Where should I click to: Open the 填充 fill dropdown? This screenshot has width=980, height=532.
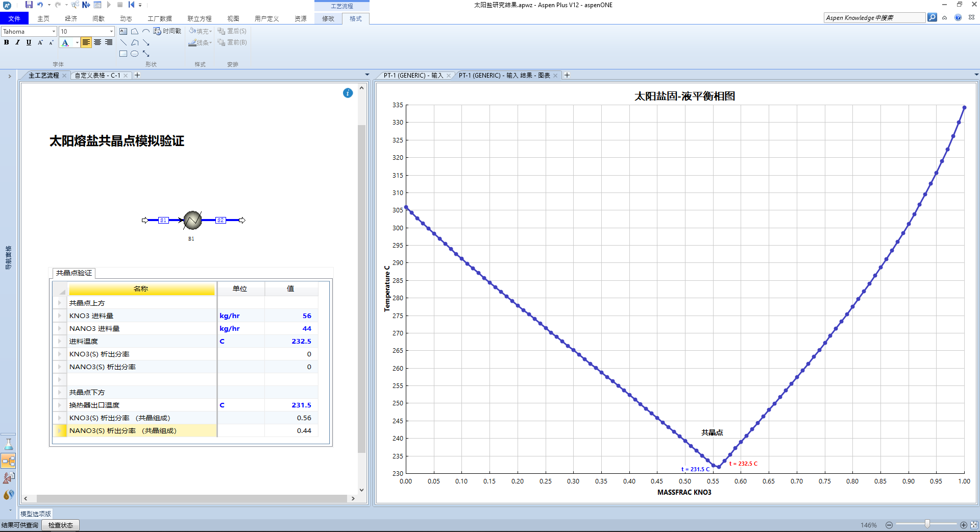200,31
